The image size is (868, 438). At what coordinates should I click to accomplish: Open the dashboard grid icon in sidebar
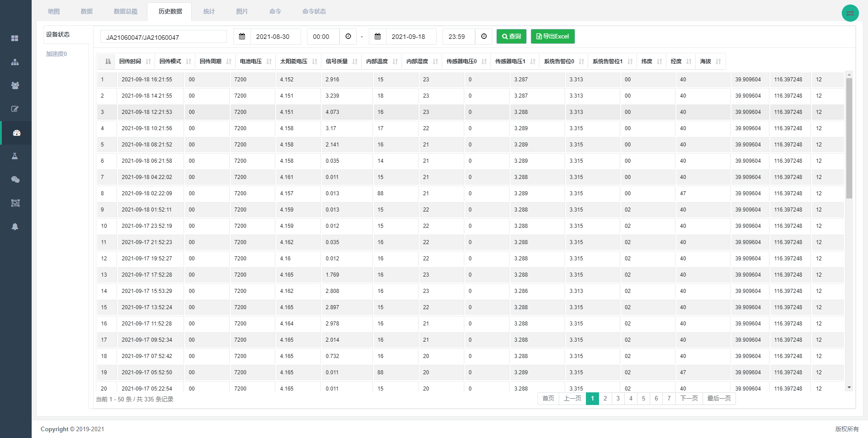pyautogui.click(x=15, y=38)
